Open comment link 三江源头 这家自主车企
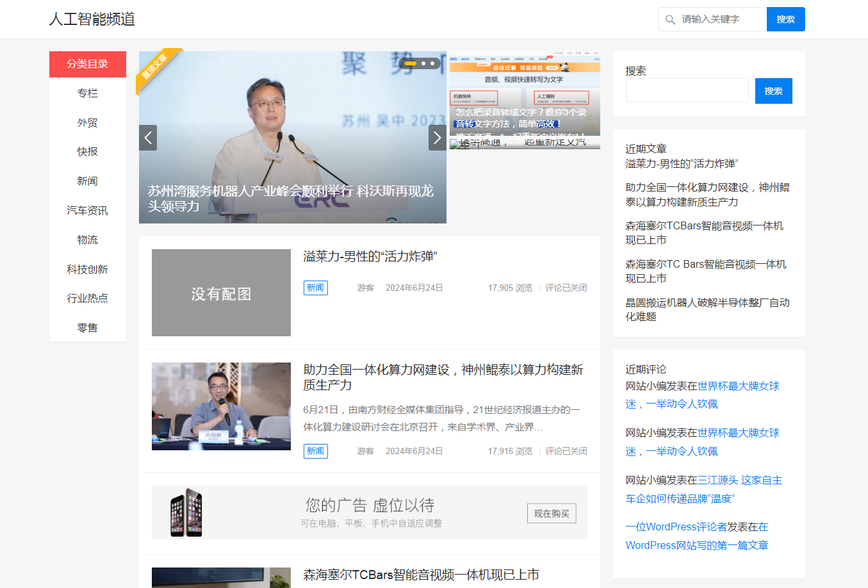 [704, 489]
